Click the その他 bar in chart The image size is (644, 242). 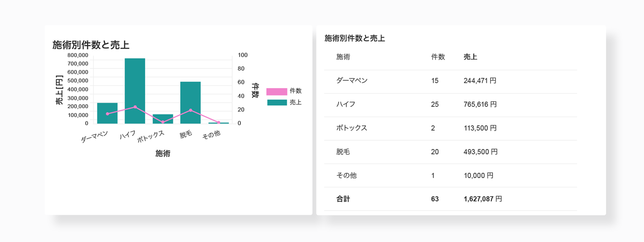coord(218,123)
